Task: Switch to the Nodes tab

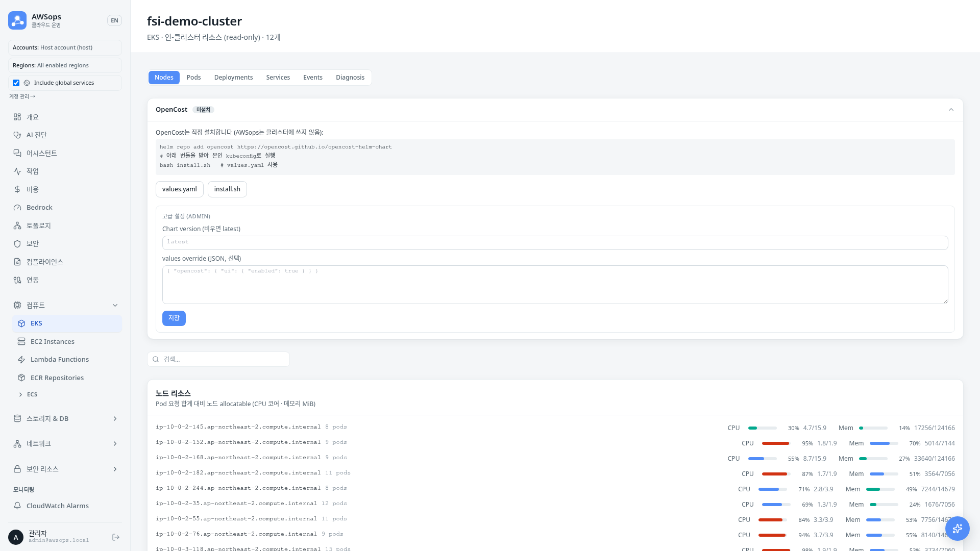Action: point(164,78)
